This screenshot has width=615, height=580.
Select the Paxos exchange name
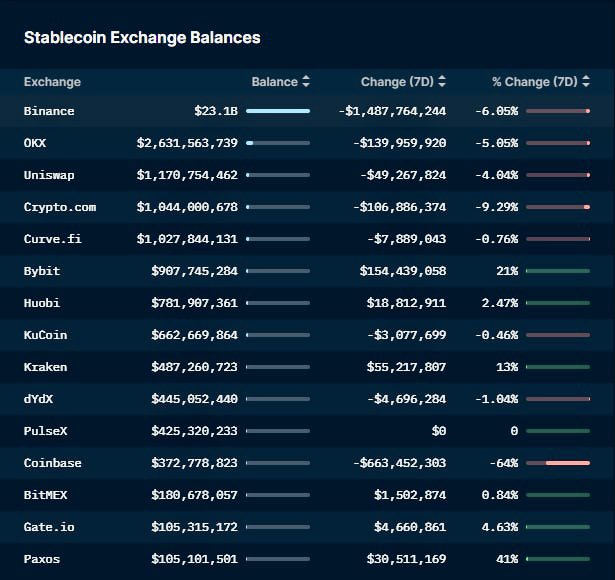click(x=42, y=559)
